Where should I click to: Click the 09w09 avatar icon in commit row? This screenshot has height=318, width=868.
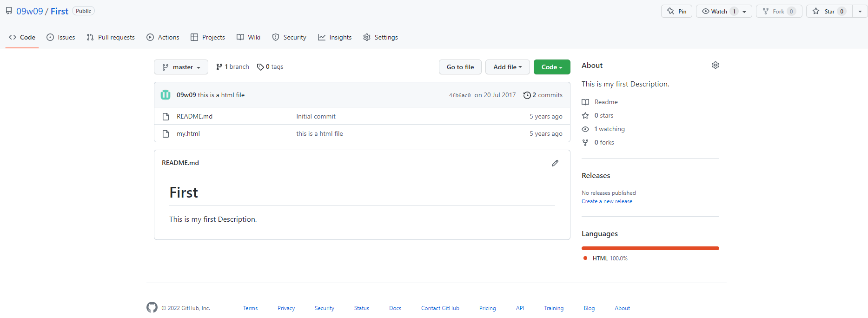point(166,95)
